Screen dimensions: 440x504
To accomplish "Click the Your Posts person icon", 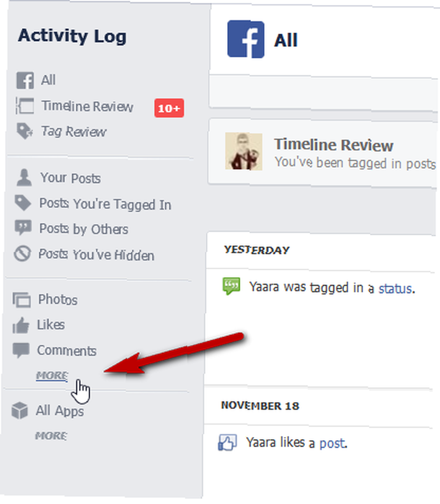I will 24,177.
